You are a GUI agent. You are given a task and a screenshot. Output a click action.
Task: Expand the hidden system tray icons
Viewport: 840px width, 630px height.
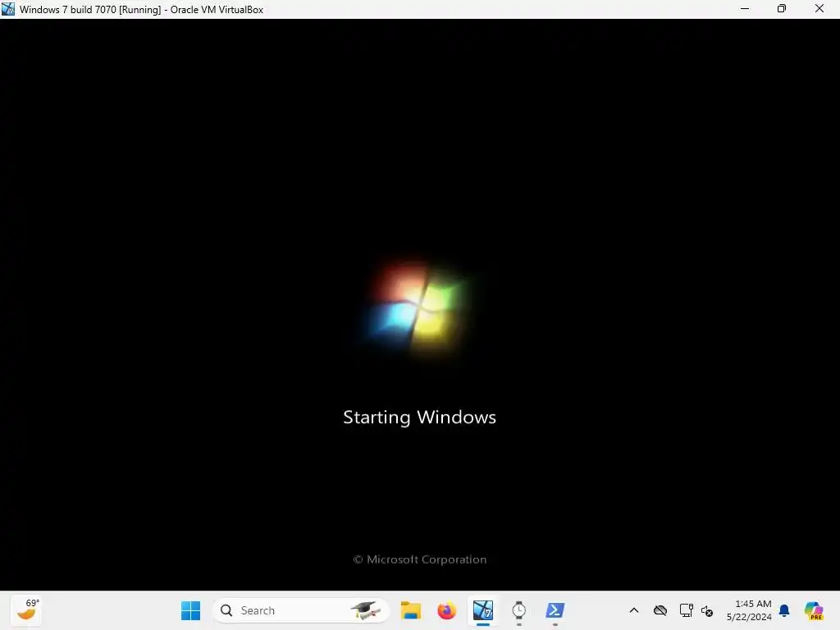tap(634, 610)
